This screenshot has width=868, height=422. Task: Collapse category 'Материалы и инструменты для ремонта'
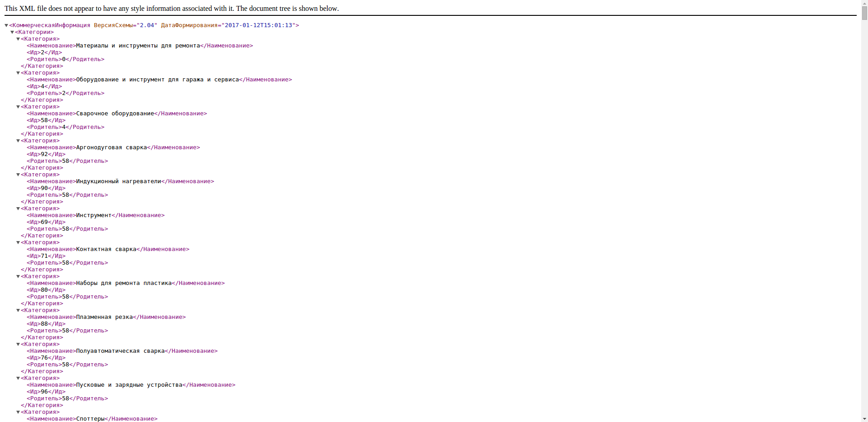pos(18,39)
